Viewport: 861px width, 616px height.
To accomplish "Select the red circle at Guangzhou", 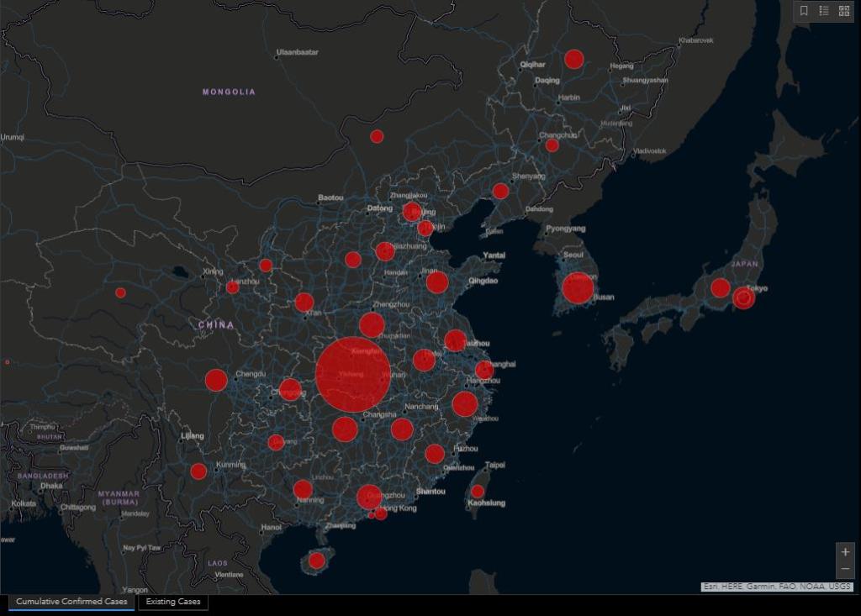I will pyautogui.click(x=368, y=497).
